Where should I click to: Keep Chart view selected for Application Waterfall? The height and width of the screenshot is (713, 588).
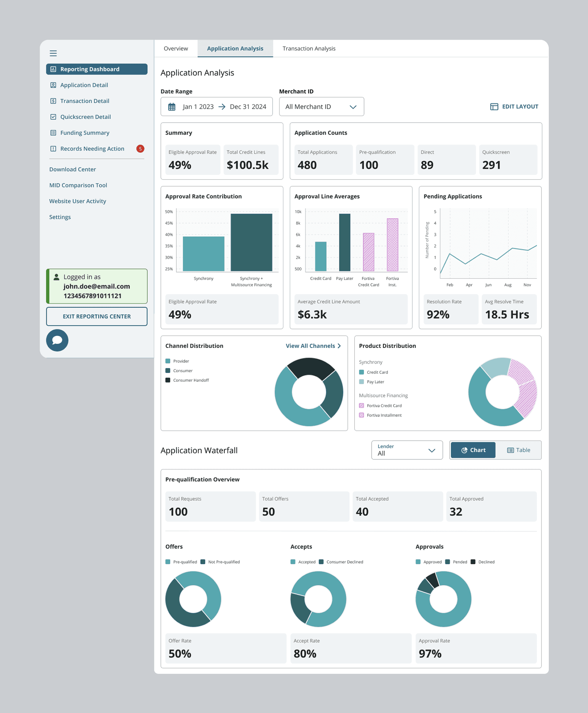point(473,450)
